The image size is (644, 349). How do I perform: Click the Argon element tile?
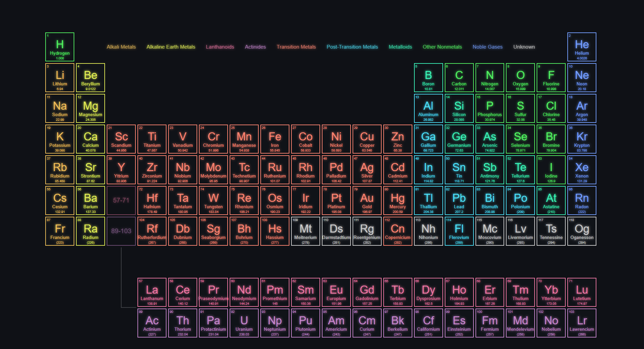point(582,108)
